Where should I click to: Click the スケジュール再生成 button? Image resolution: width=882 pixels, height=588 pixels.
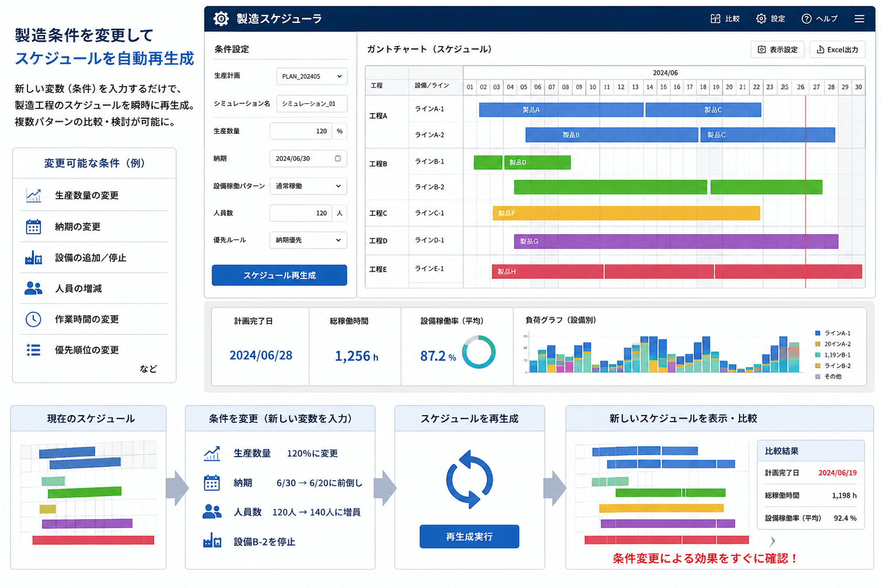(x=279, y=275)
